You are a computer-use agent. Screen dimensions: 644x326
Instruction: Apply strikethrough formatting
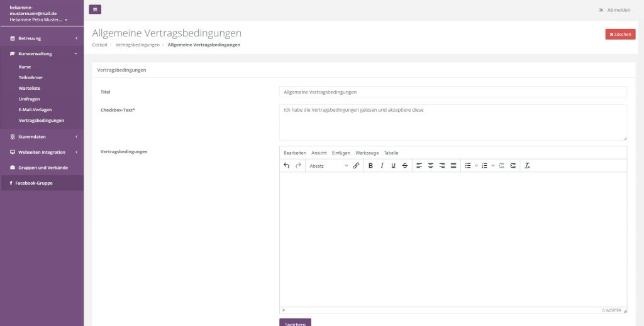click(404, 166)
